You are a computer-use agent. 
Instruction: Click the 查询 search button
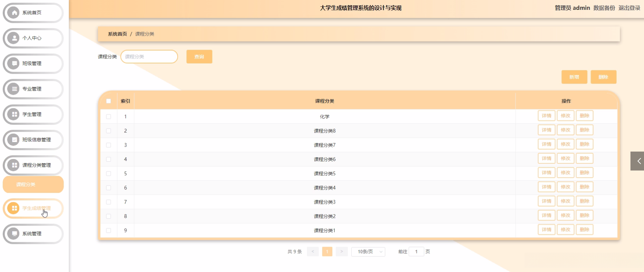(x=199, y=56)
